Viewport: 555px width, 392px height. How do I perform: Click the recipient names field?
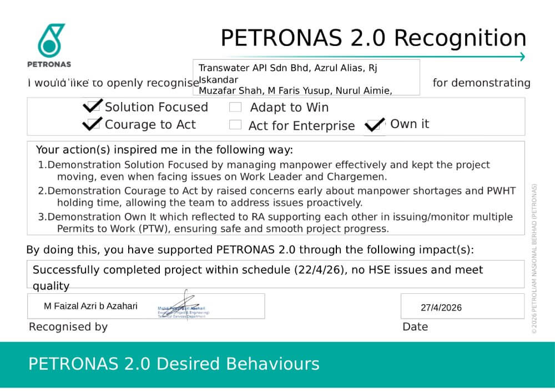(306, 78)
